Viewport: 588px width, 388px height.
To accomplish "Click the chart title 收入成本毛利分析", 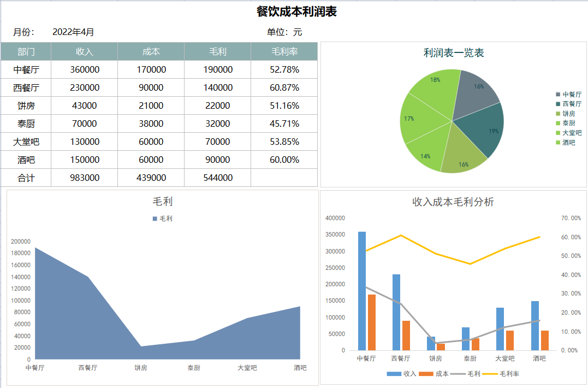I will click(452, 201).
